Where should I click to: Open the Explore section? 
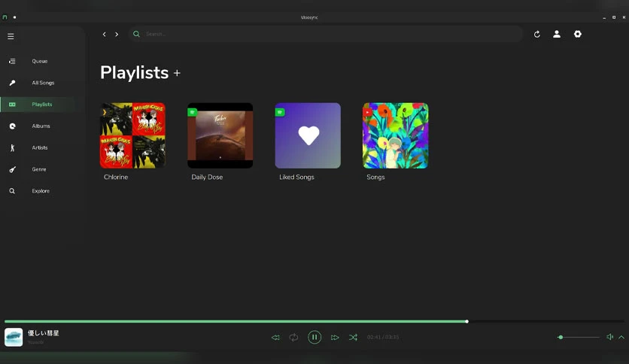point(41,191)
